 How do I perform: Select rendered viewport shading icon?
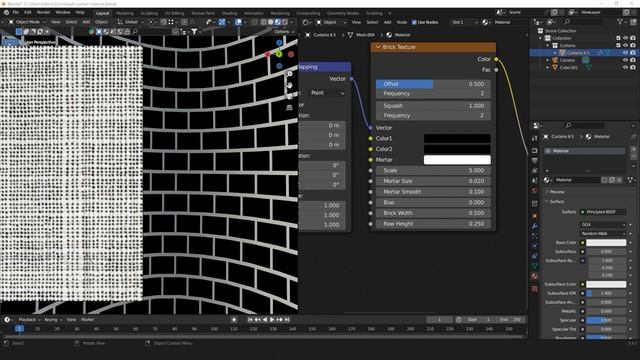coord(284,22)
